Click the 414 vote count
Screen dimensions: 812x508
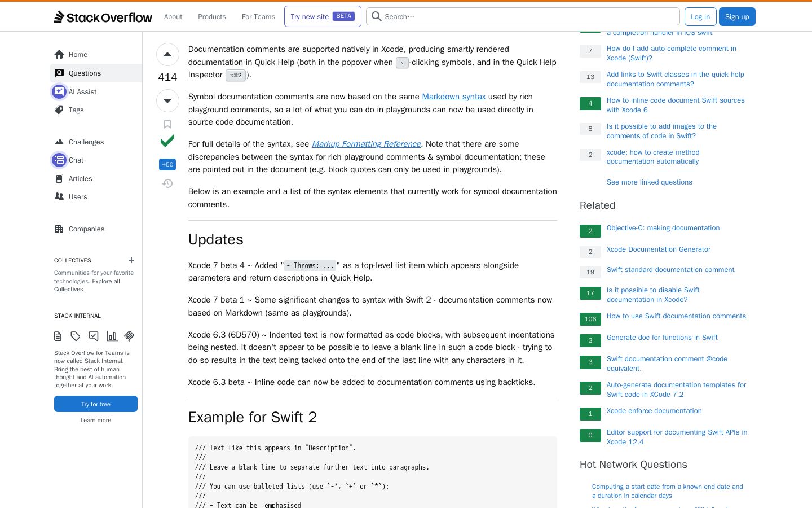click(167, 77)
